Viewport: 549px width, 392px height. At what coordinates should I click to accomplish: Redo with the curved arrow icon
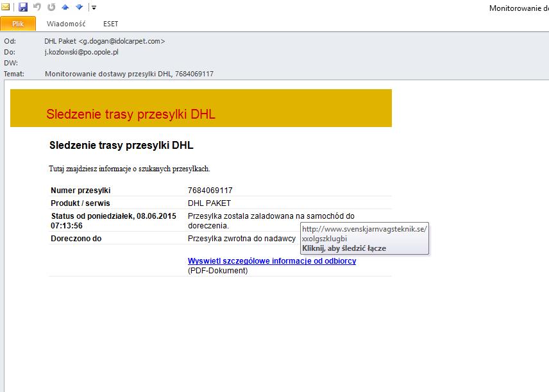(x=51, y=6)
